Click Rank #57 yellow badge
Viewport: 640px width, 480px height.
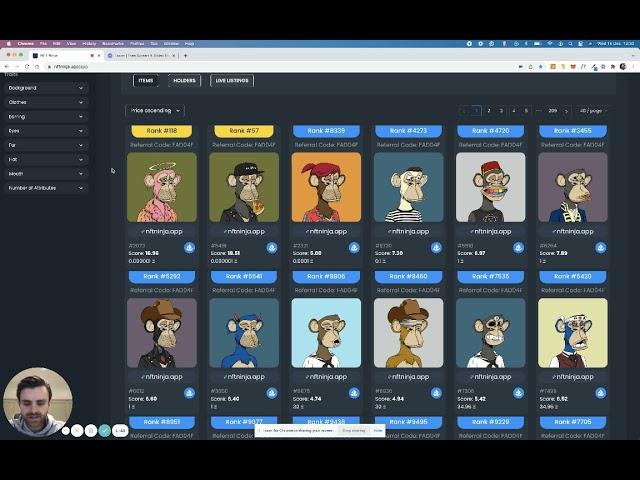244,131
